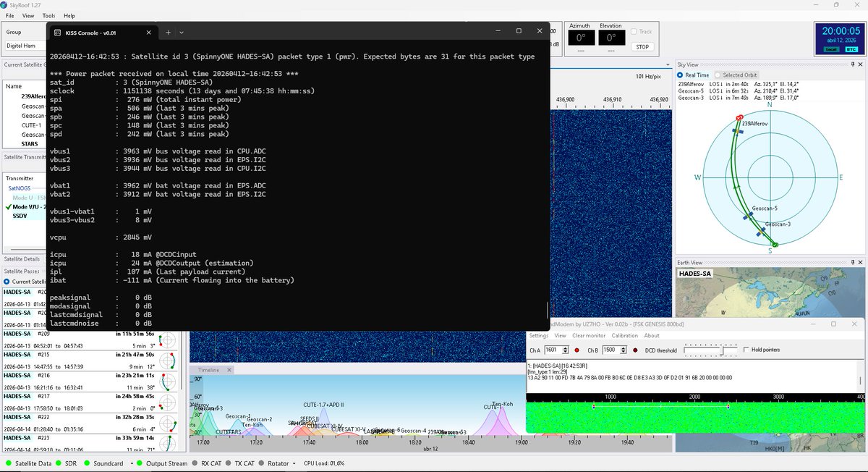Image resolution: width=868 pixels, height=472 pixels.
Task: Select SatNOGS transmitter entry
Action: pyautogui.click(x=20, y=187)
